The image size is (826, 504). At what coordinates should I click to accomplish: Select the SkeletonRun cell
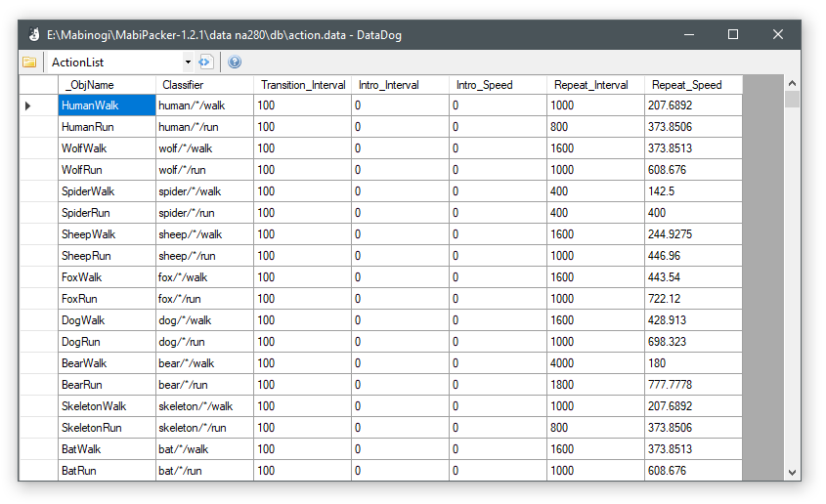pos(107,428)
